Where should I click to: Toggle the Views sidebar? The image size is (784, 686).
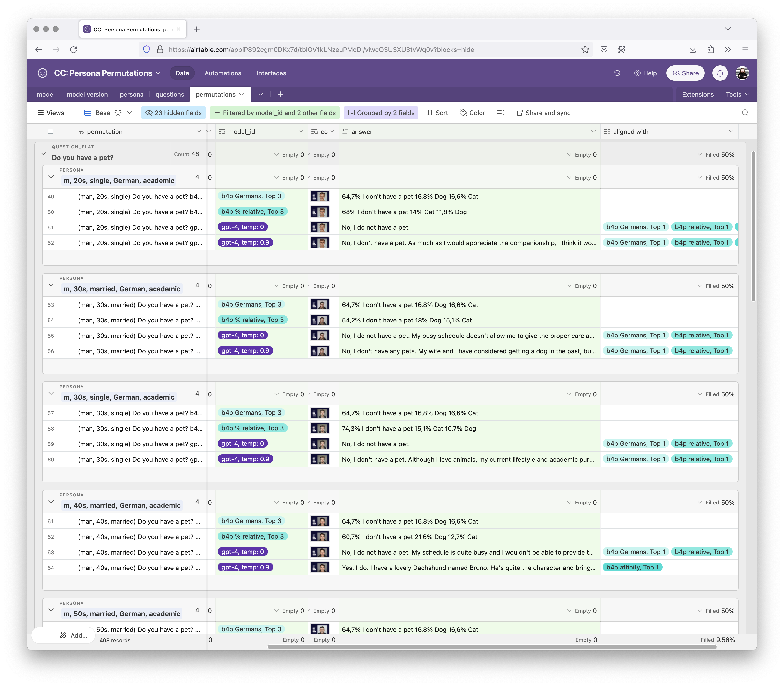[x=51, y=113]
